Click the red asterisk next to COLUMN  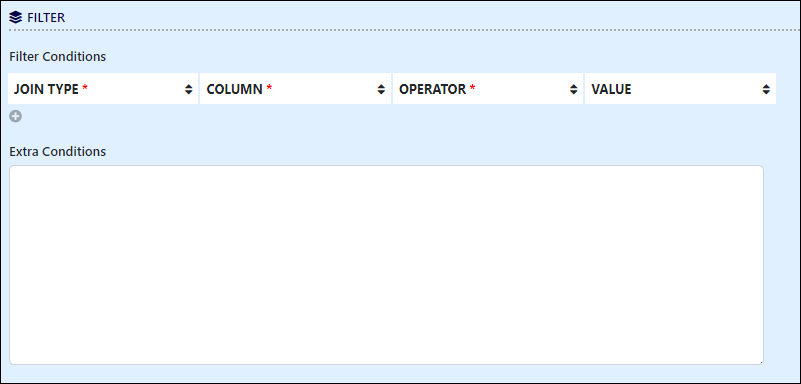pos(269,88)
